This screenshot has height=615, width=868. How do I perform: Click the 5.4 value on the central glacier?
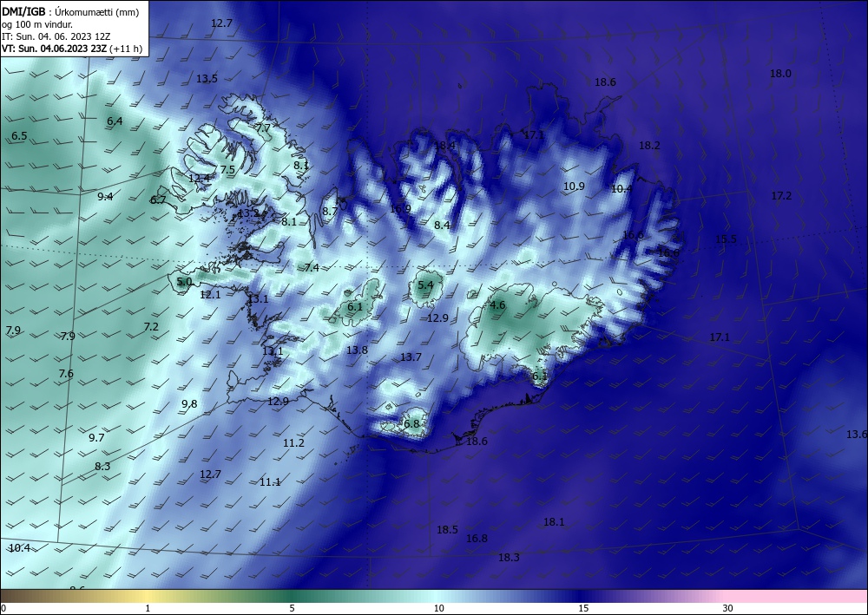pyautogui.click(x=425, y=285)
